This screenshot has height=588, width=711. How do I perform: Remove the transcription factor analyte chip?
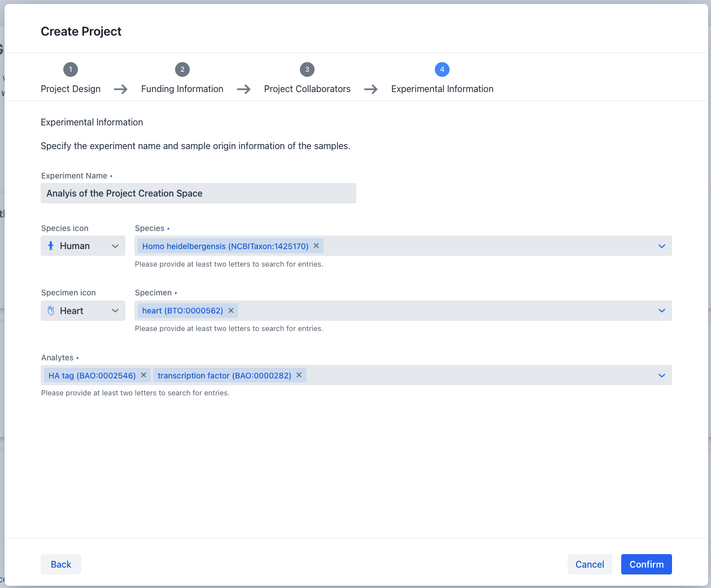click(x=299, y=375)
